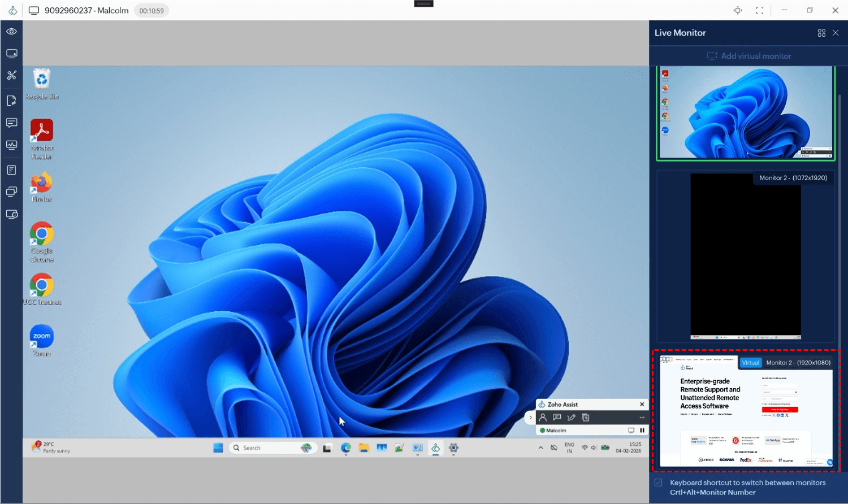Open the diagnostics pulse monitor icon
Viewport: 848px width, 504px height.
[11, 145]
